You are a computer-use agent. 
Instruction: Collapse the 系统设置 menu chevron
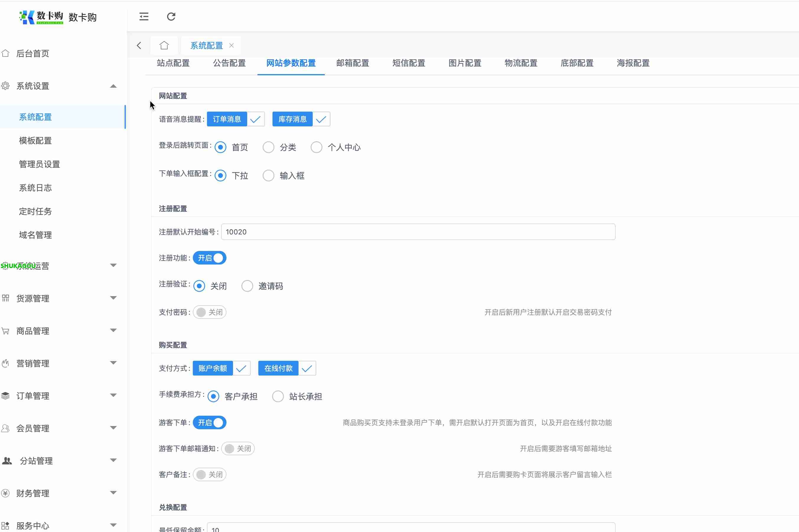113,86
